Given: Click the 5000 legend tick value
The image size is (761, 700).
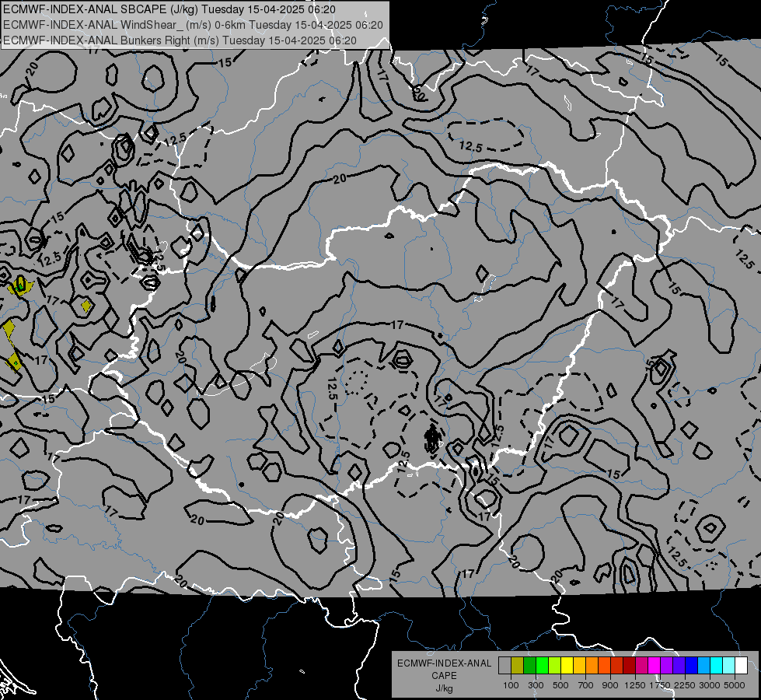Looking at the screenshot, I should [735, 685].
